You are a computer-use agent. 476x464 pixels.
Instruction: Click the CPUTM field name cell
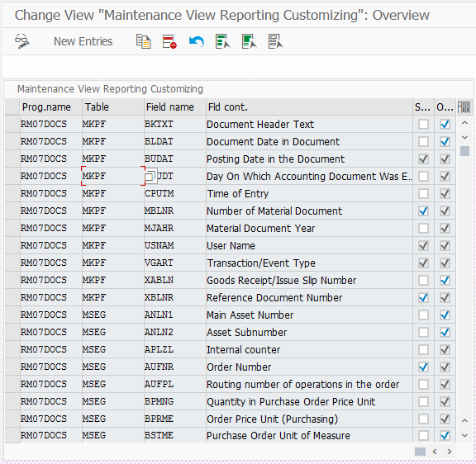tap(175, 193)
